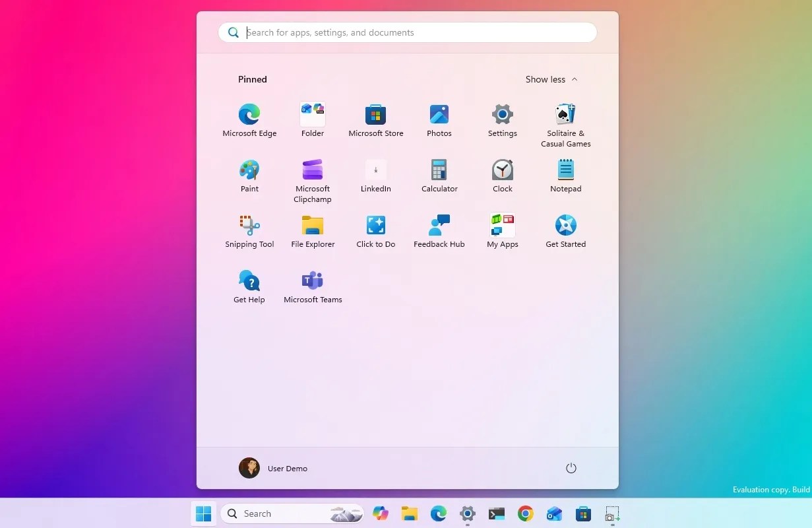The height and width of the screenshot is (528, 812).
Task: Open the Photos app
Action: click(439, 120)
